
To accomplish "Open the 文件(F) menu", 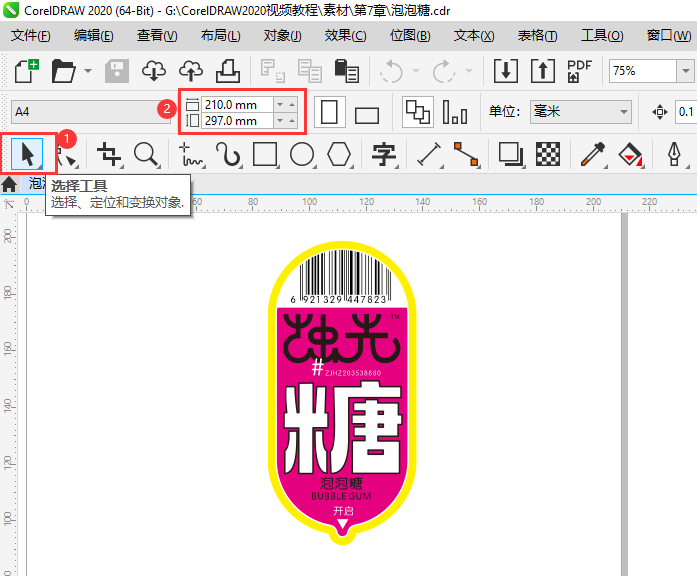I will (30, 35).
